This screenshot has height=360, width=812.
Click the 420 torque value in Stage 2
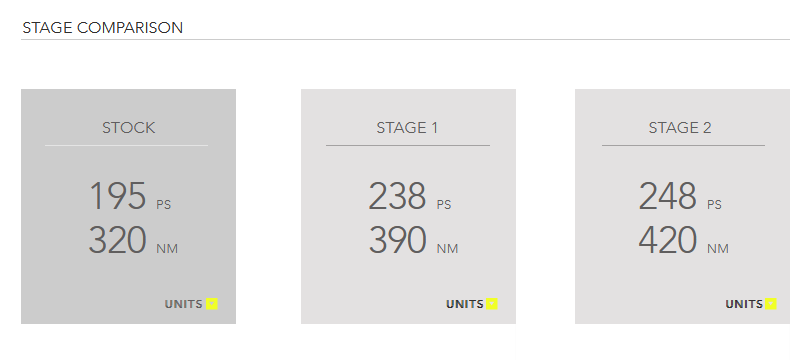(x=668, y=240)
